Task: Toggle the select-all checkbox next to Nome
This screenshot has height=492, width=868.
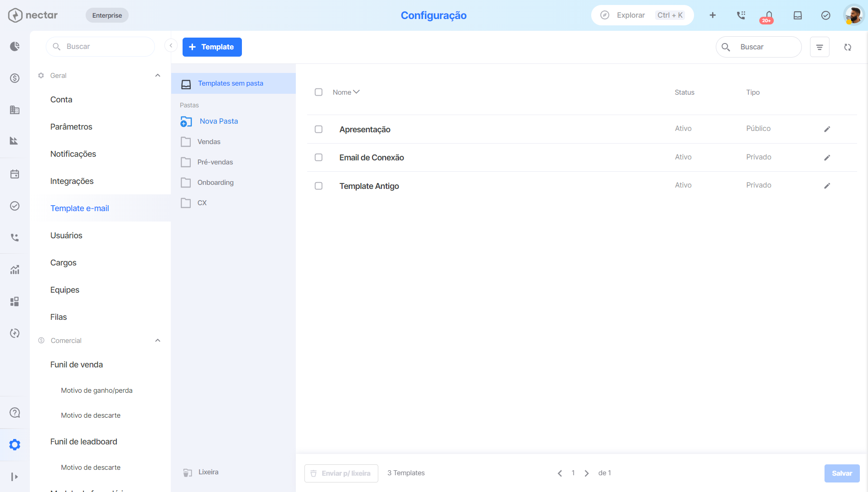Action: click(318, 92)
